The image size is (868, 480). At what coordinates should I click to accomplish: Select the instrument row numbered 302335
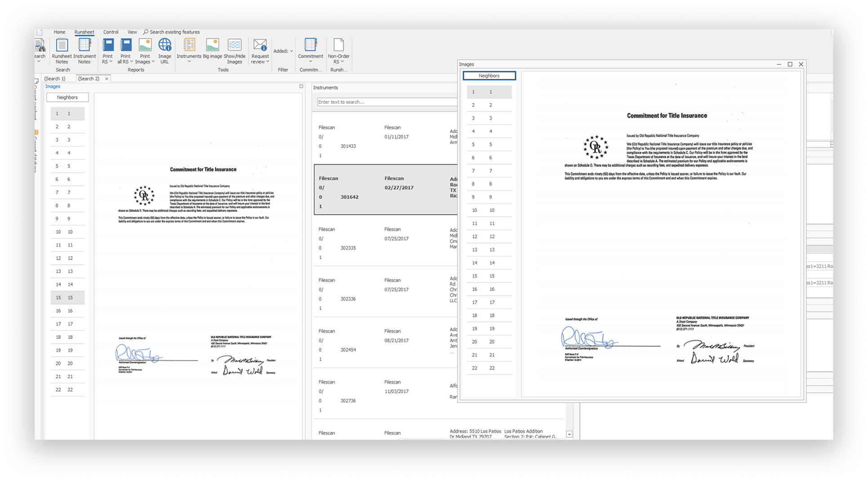pos(386,241)
